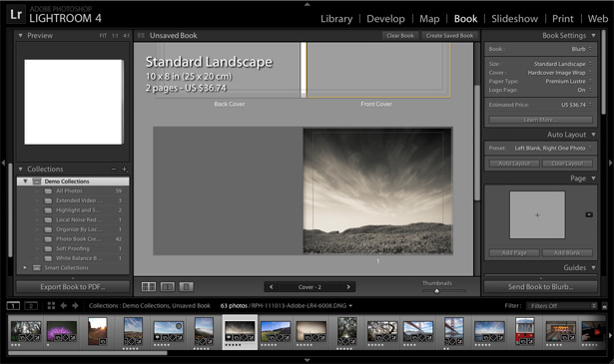Hide the bottom filmstrip panel arrow
The image size is (614, 364).
[307, 360]
